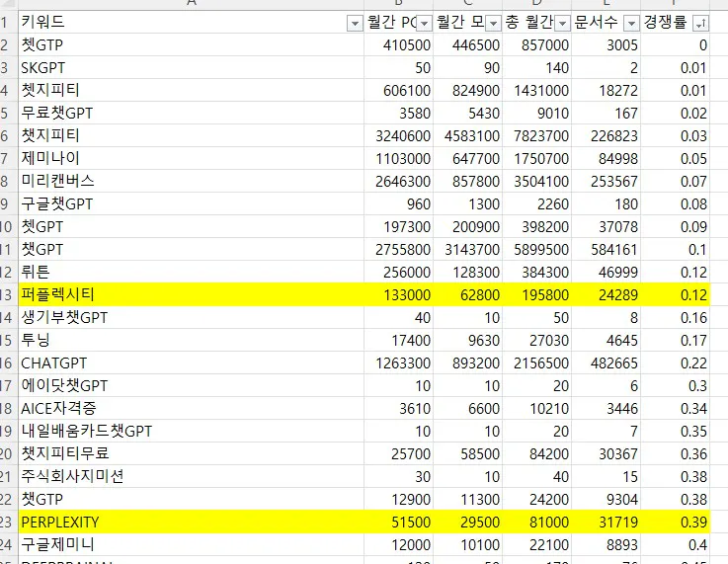This screenshot has height=564, width=728.
Task: Open filter dropdown for 월간 PC column
Action: coord(424,23)
